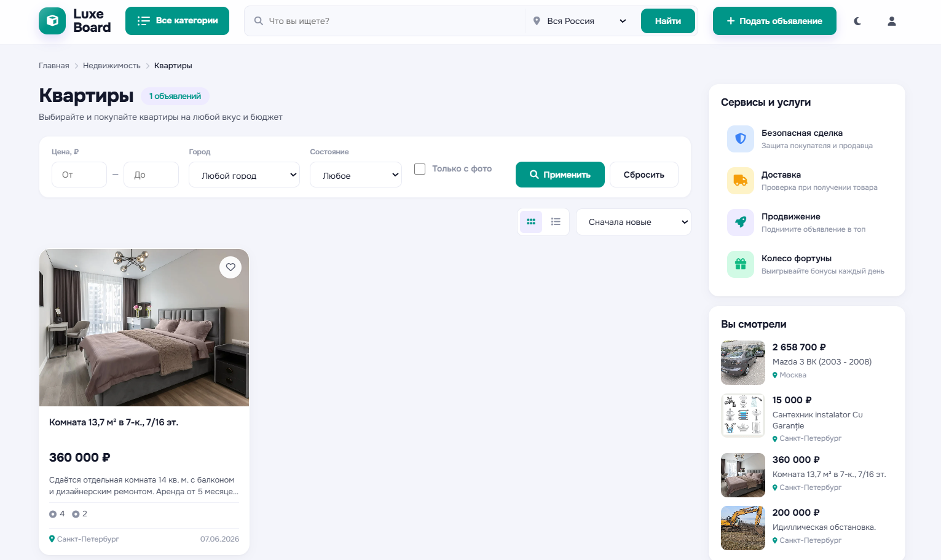The image size is (941, 560).
Task: Open the bedroom photo of the room listing
Action: pos(144,328)
